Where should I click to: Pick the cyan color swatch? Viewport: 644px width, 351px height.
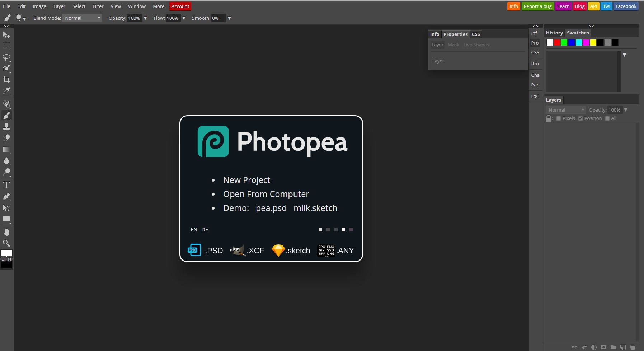[579, 43]
